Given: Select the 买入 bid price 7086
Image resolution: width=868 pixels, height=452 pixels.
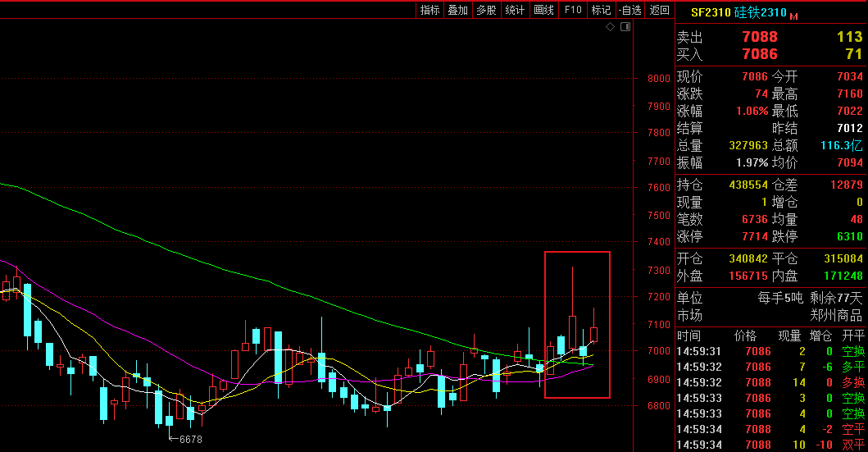Looking at the screenshot, I should [759, 54].
